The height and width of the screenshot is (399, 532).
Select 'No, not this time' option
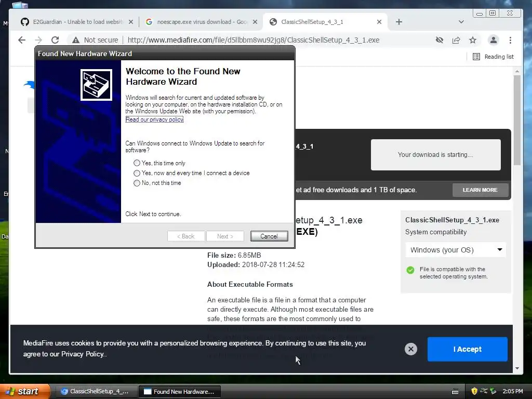[137, 183]
